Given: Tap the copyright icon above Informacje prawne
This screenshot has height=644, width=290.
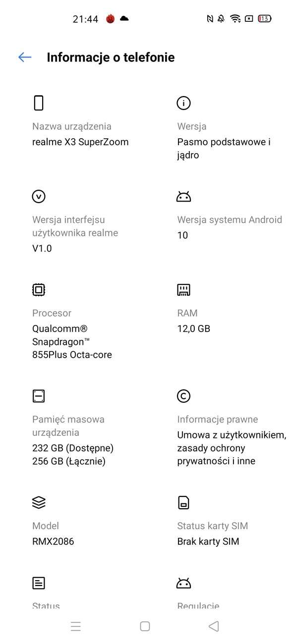Looking at the screenshot, I should 183,396.
